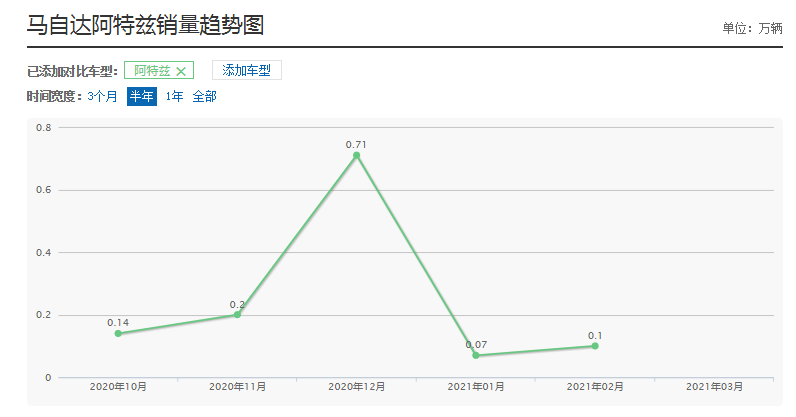Remove 阿特兹 from comparison via X icon
The width and height of the screenshot is (796, 417).
point(181,72)
